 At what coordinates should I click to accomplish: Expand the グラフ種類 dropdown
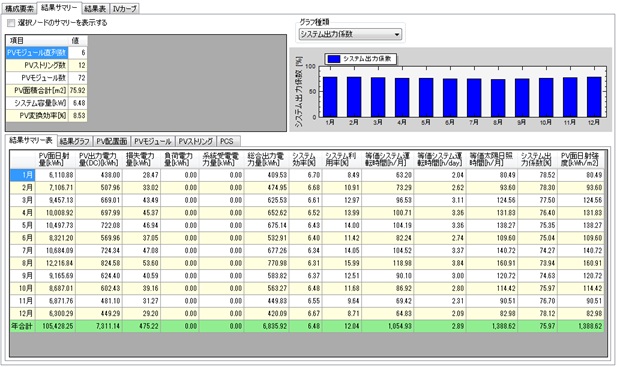pos(350,34)
